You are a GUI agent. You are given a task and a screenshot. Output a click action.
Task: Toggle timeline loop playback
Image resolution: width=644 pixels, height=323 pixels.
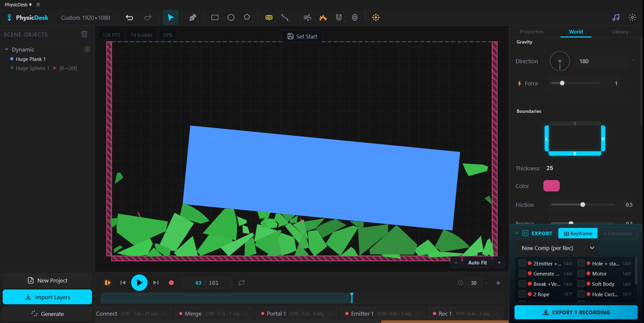pos(241,283)
